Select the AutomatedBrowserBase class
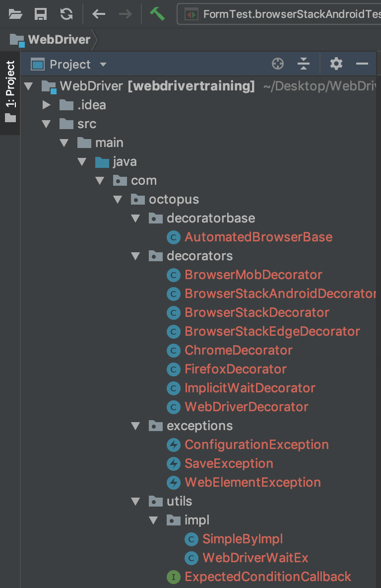 258,237
